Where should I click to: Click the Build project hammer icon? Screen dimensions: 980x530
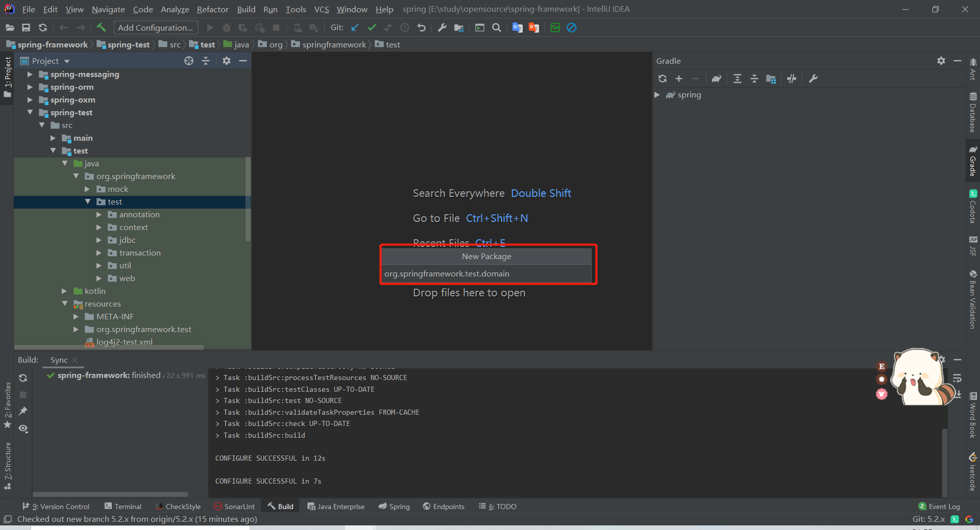(101, 28)
